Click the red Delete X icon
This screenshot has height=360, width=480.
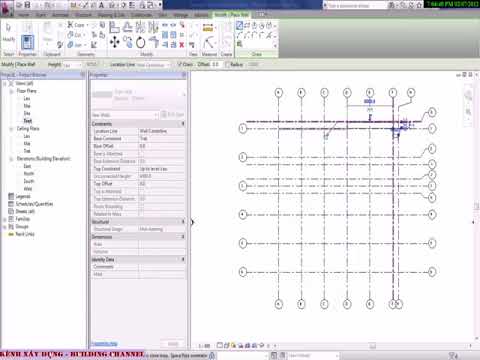pyautogui.click(x=182, y=45)
